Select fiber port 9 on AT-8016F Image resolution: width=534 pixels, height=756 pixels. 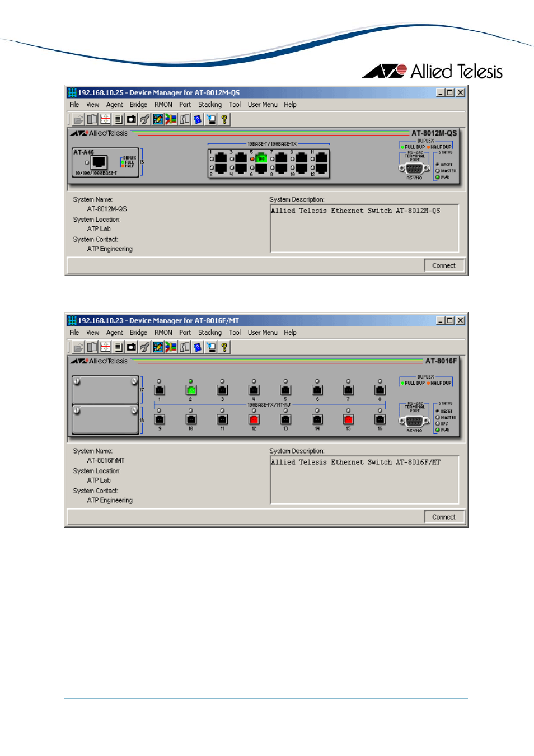tap(160, 419)
